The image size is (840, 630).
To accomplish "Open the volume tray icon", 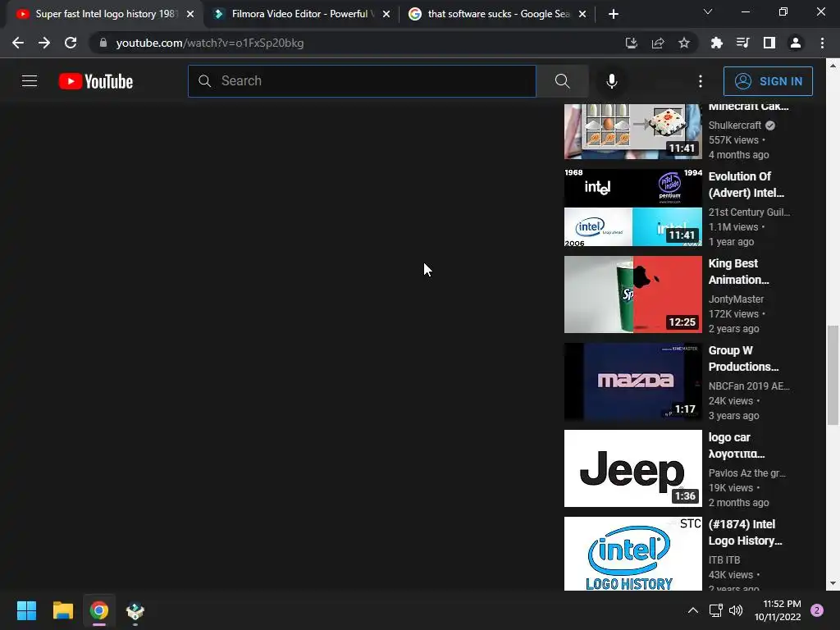I will click(736, 610).
